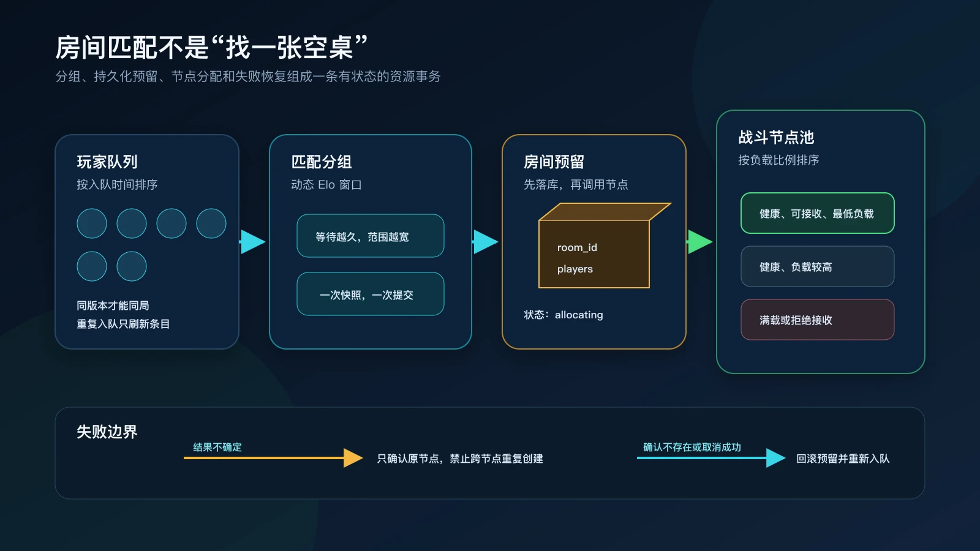Select the 失败边界 heading
Screen dimensions: 980x551
[107, 432]
